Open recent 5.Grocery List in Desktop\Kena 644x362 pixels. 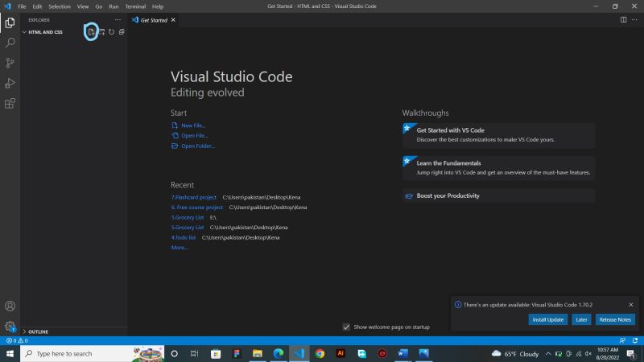pyautogui.click(x=188, y=228)
